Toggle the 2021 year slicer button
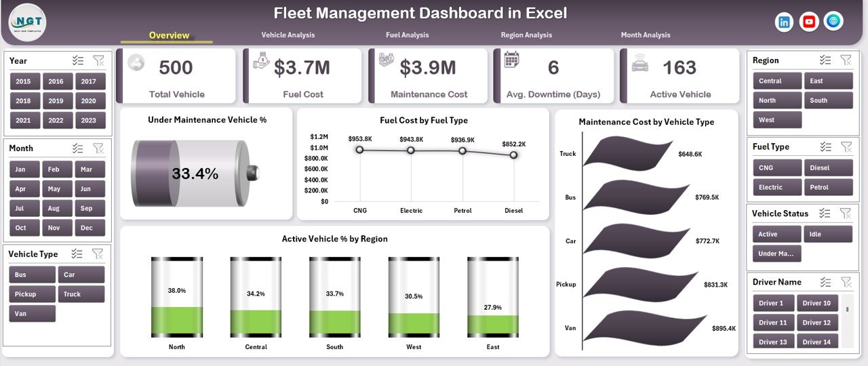Image resolution: width=868 pixels, height=366 pixels. (x=23, y=121)
